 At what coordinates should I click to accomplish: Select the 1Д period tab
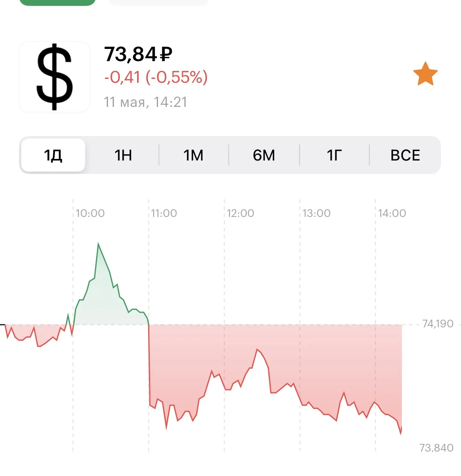click(x=53, y=155)
